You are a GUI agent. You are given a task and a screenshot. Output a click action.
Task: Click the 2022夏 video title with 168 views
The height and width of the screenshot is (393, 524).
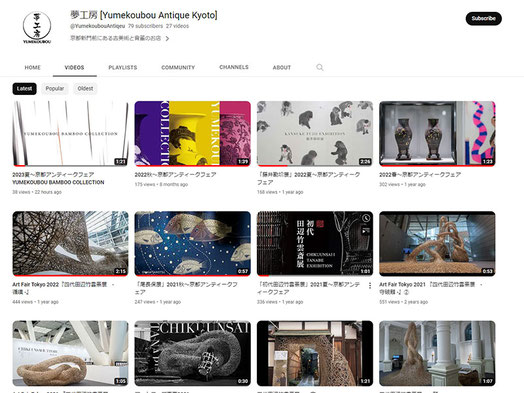(x=308, y=178)
